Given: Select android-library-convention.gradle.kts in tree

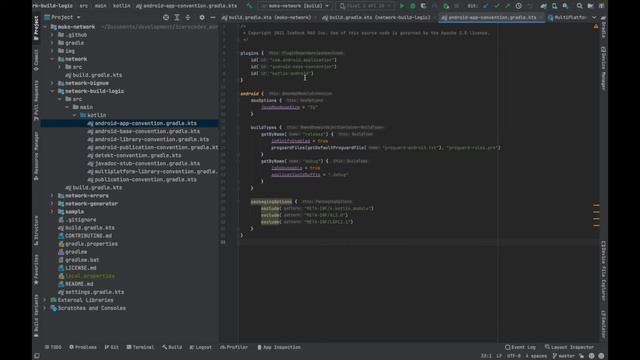Looking at the screenshot, I should coord(148,140).
